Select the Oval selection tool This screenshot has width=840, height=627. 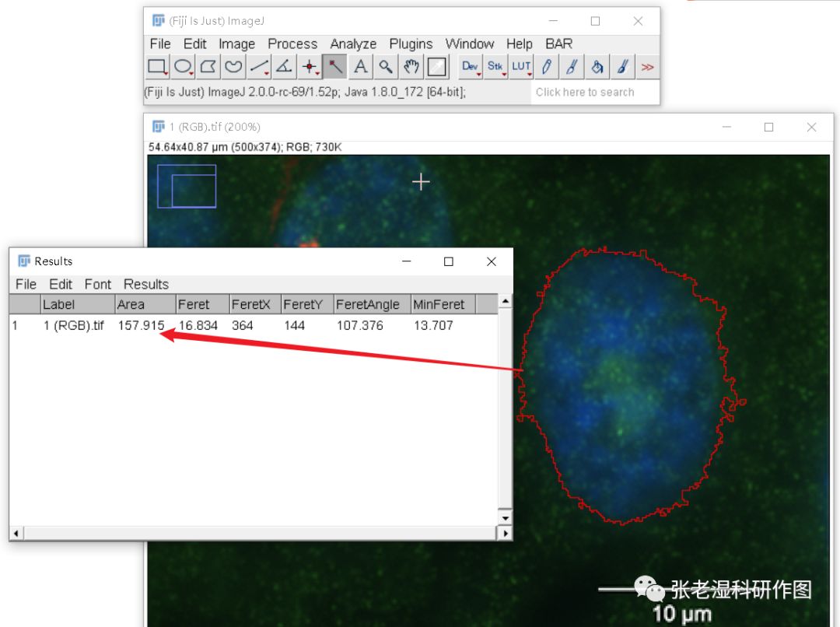[x=184, y=67]
